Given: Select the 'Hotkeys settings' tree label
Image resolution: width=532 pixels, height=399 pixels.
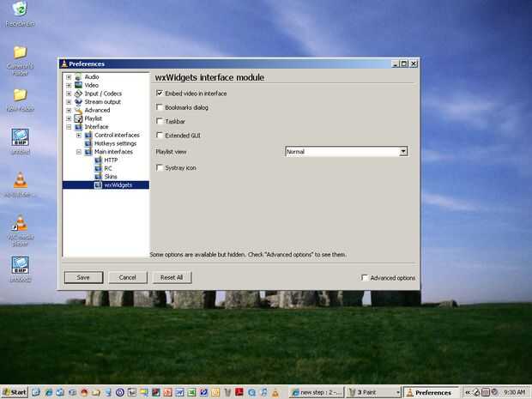Looking at the screenshot, I should (x=115, y=143).
